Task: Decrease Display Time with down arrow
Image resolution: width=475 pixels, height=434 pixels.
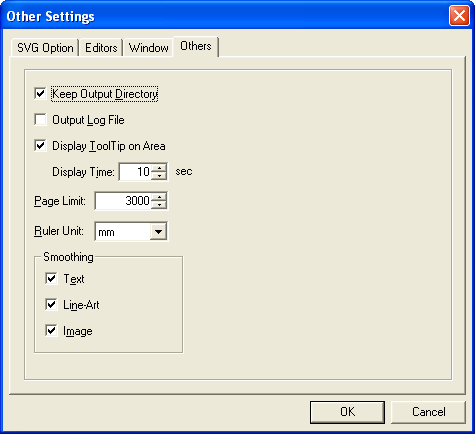Action: click(x=159, y=176)
